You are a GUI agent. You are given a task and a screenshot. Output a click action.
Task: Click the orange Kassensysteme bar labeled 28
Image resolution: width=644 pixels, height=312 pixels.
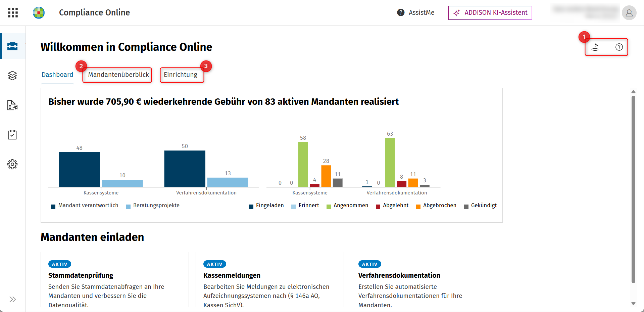(326, 176)
